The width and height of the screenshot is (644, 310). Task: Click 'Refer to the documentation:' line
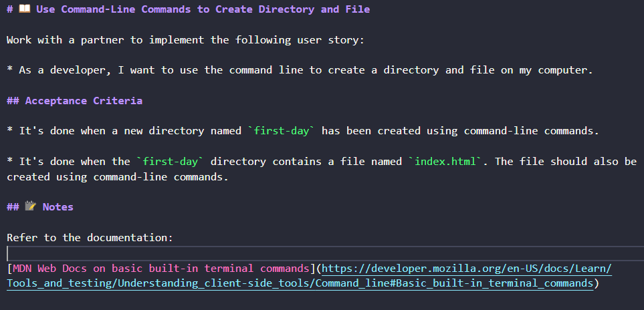coord(90,238)
